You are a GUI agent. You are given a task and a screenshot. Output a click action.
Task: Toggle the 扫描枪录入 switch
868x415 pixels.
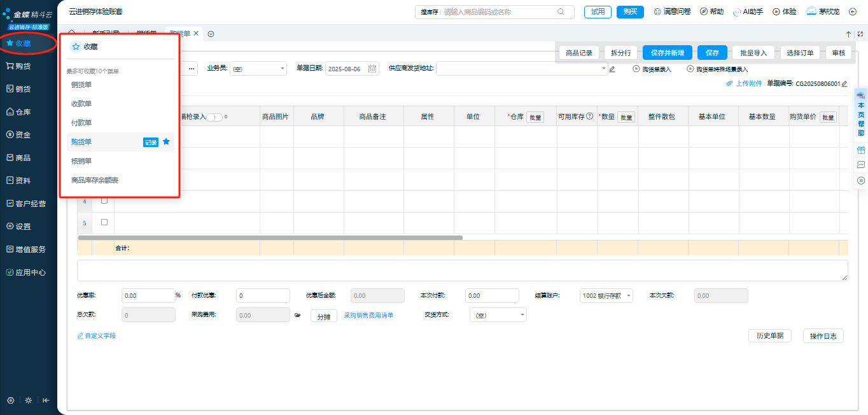coord(214,117)
